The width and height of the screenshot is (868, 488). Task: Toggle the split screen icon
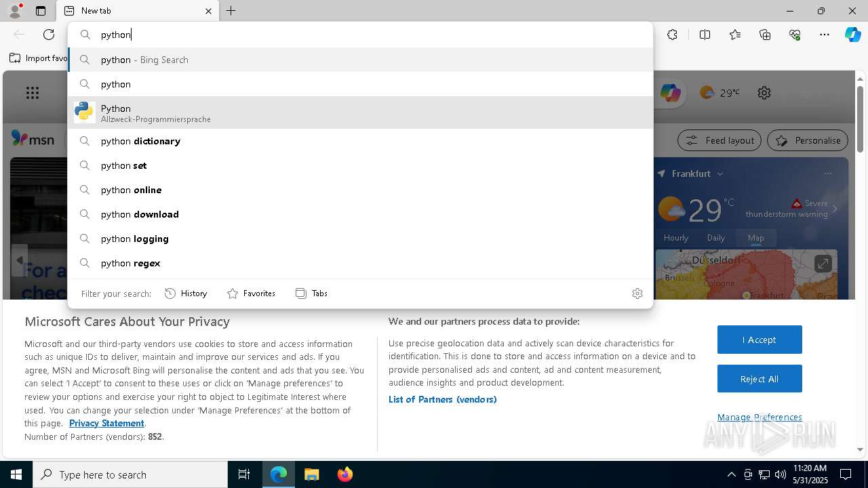(705, 35)
